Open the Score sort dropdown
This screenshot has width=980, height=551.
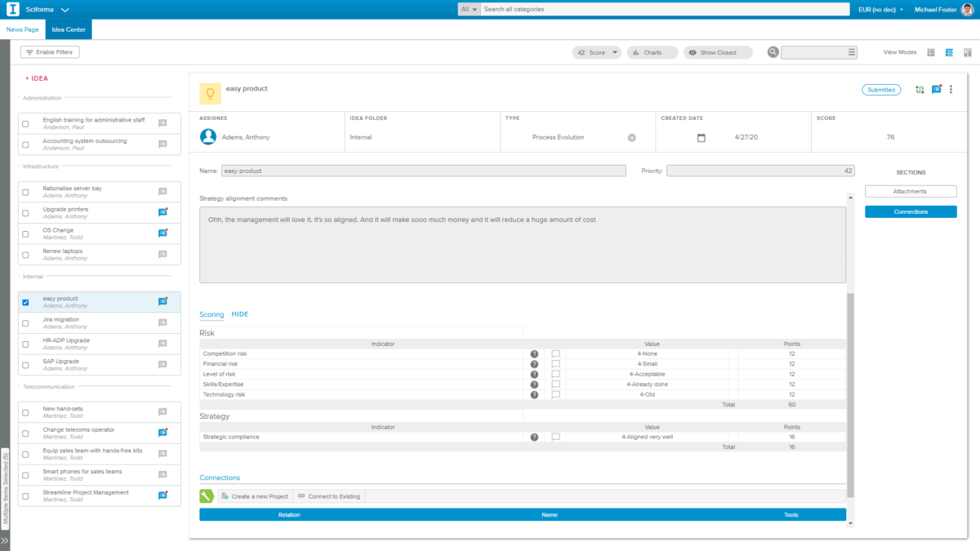(x=597, y=52)
